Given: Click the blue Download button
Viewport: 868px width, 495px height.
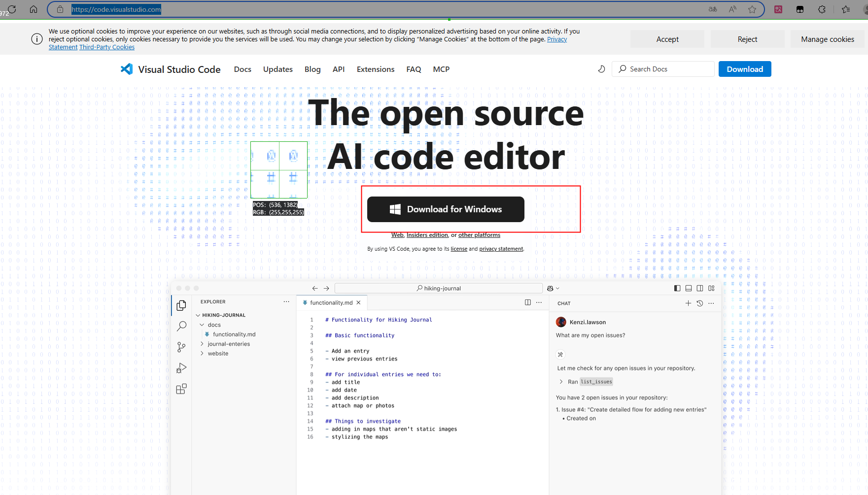Looking at the screenshot, I should coord(745,69).
